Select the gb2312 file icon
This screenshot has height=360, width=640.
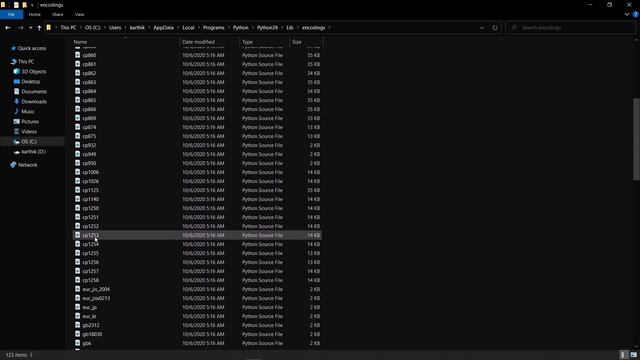click(78, 325)
